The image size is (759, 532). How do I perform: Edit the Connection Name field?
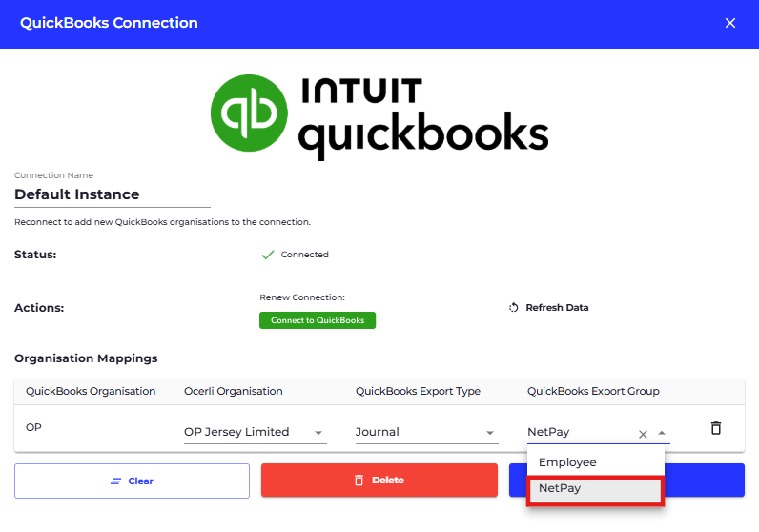[x=113, y=194]
